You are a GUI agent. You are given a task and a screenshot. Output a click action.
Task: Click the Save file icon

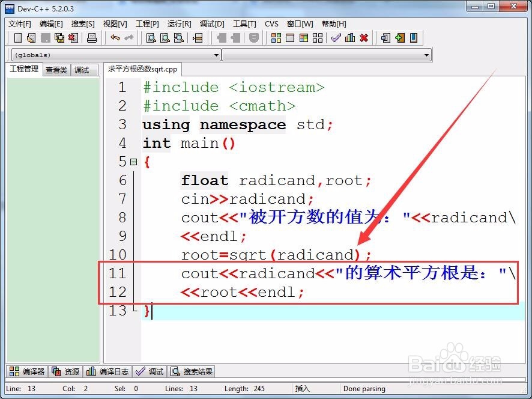(x=46, y=38)
